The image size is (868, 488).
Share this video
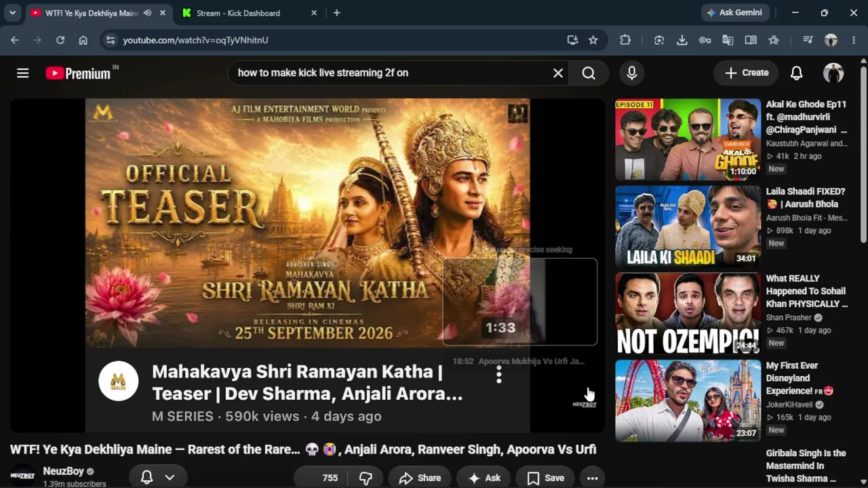pos(420,478)
